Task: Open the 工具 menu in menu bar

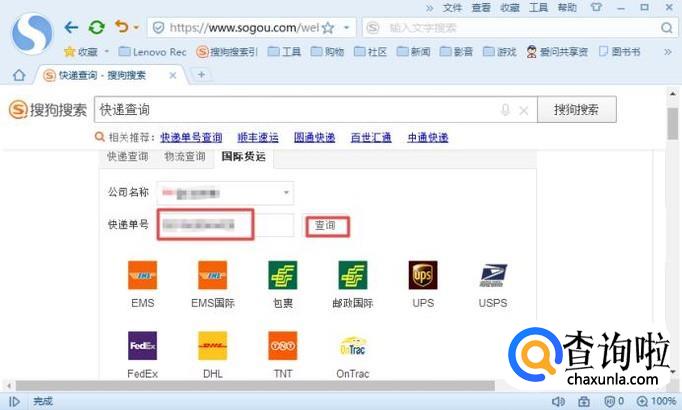Action: (538, 7)
